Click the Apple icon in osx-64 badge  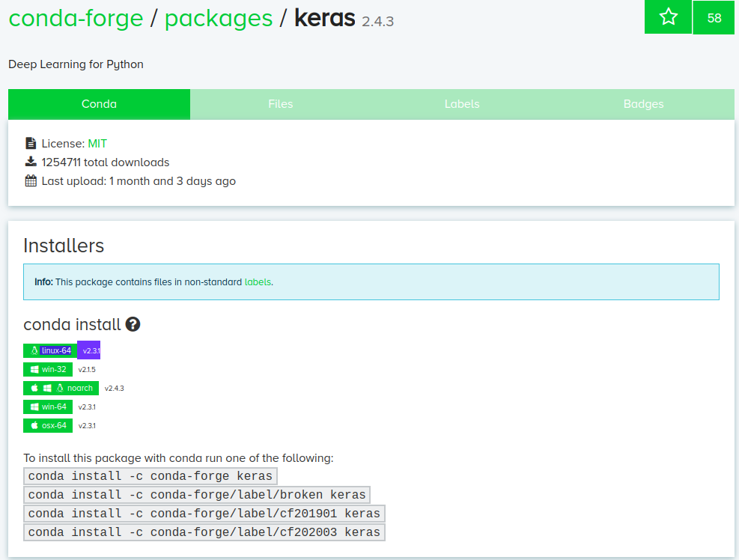[34, 425]
